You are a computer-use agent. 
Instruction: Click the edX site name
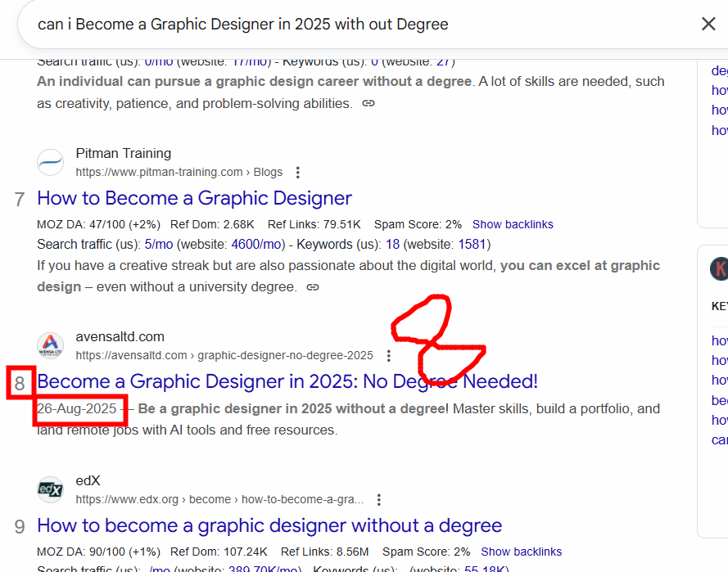88,480
